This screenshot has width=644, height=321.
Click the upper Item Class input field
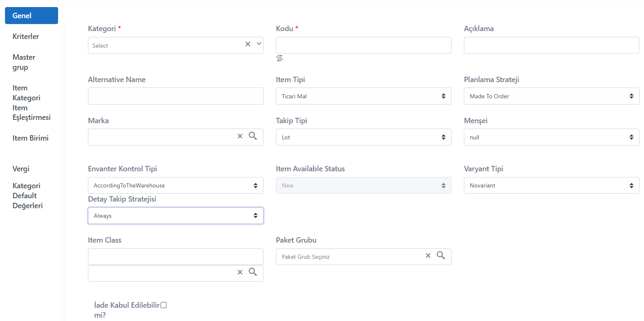[176, 257]
